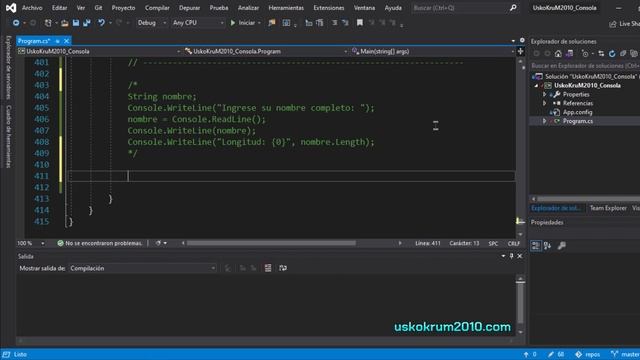This screenshot has width=640, height=360.
Task: Expand the Program.cs tree node
Action: tap(544, 121)
